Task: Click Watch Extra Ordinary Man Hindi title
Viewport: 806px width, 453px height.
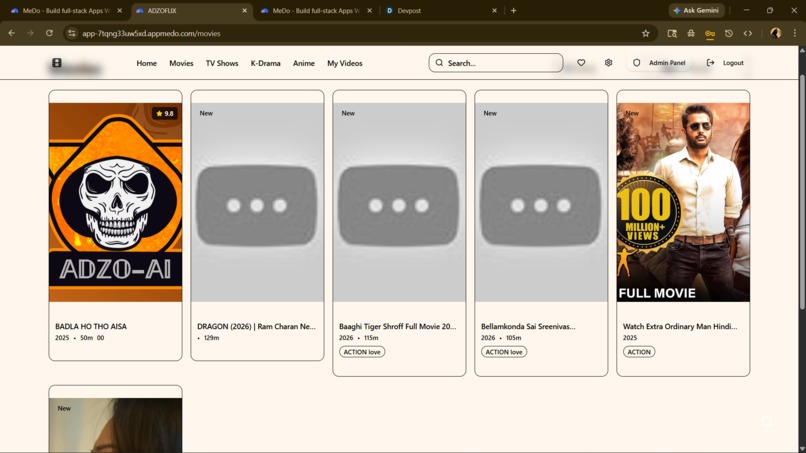Action: tap(680, 327)
